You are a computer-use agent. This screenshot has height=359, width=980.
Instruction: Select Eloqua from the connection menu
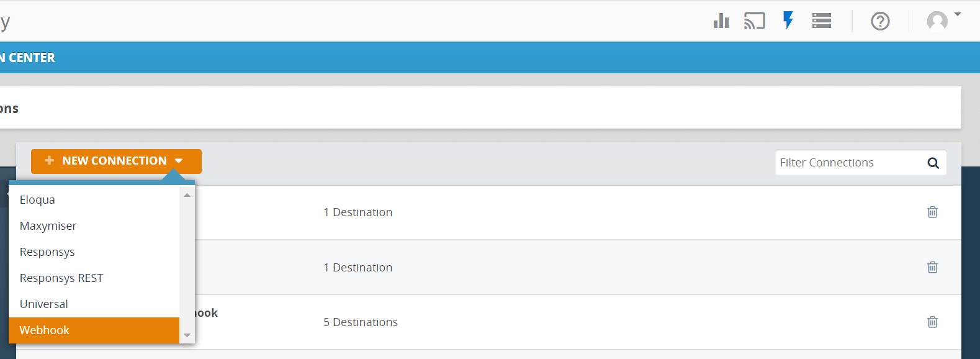(x=37, y=200)
